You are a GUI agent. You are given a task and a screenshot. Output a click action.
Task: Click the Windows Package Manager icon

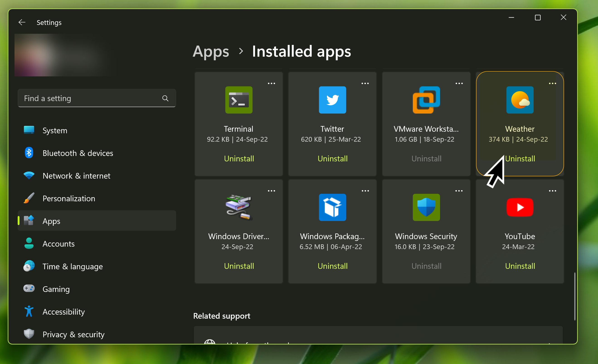pyautogui.click(x=332, y=207)
